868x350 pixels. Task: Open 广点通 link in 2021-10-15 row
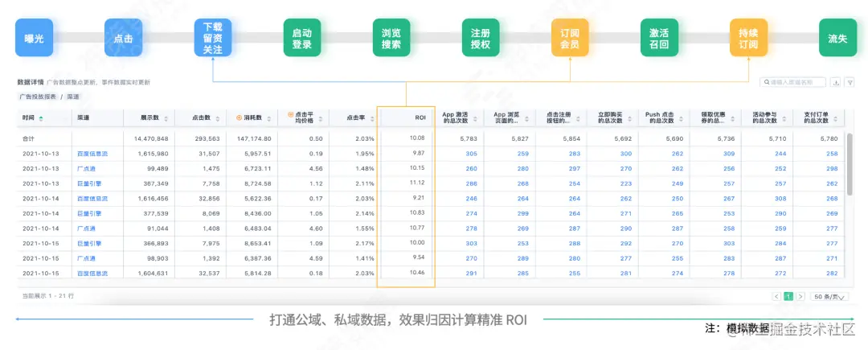tap(87, 258)
